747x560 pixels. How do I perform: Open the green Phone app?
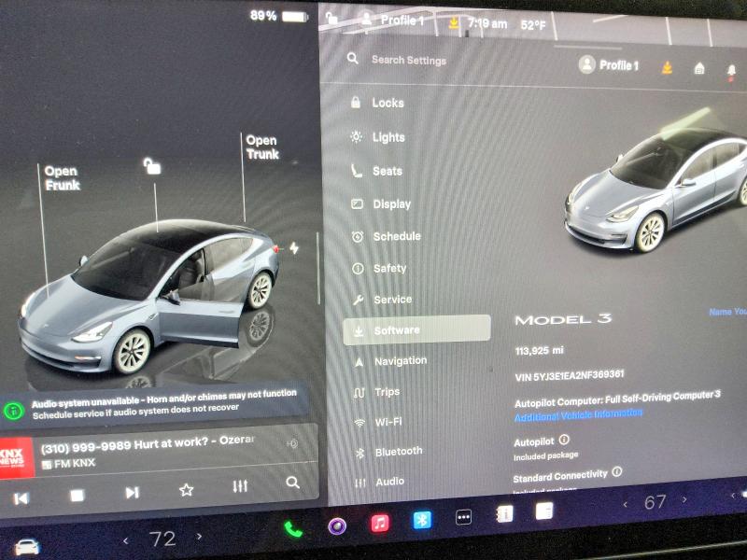pyautogui.click(x=293, y=529)
